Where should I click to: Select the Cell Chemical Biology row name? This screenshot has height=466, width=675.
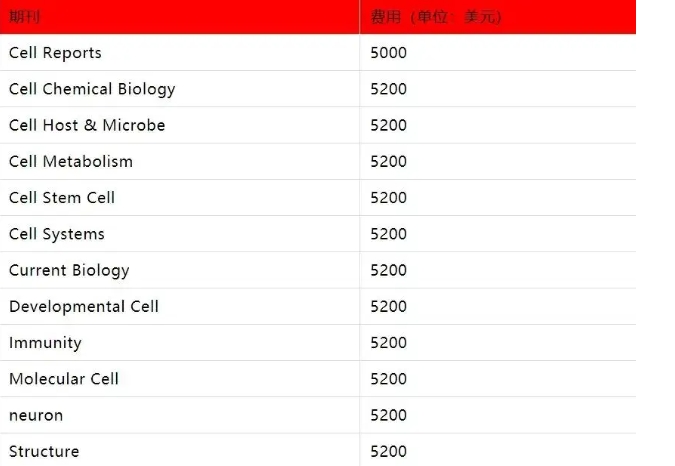coord(92,89)
